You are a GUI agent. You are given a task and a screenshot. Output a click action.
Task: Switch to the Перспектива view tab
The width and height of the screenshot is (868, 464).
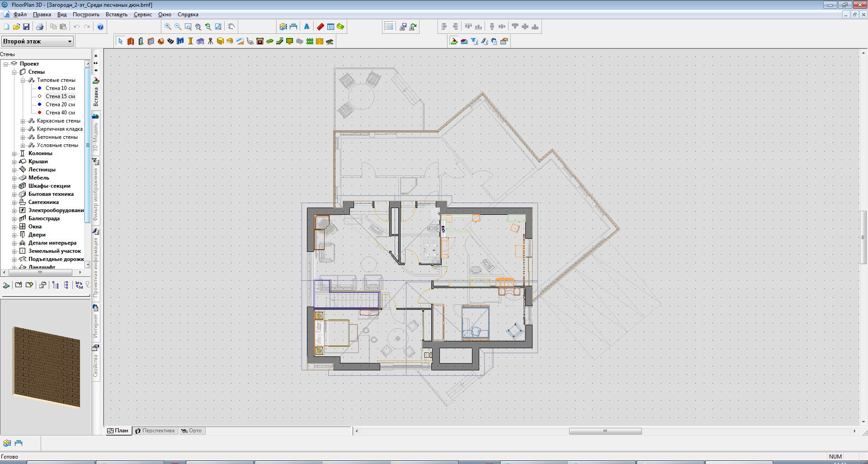point(155,431)
